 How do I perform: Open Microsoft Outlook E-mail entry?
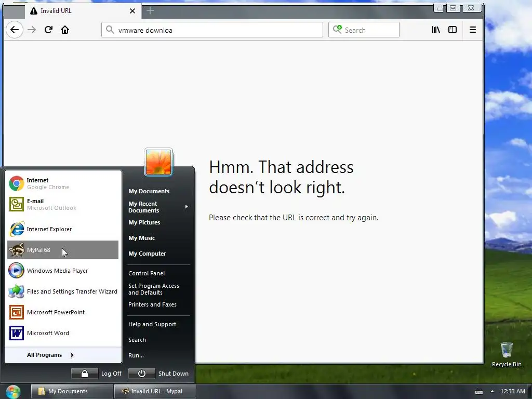point(63,204)
